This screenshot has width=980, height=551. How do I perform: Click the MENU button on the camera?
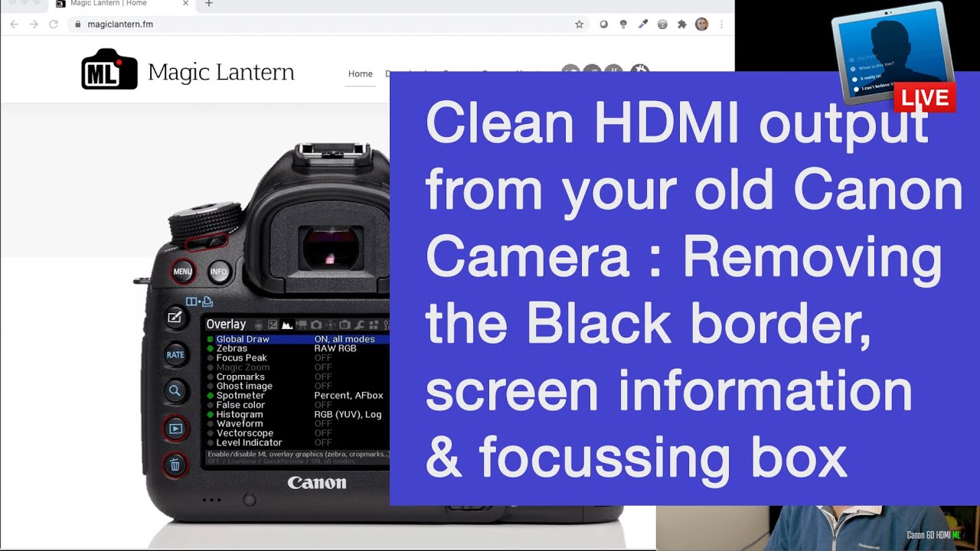[182, 272]
